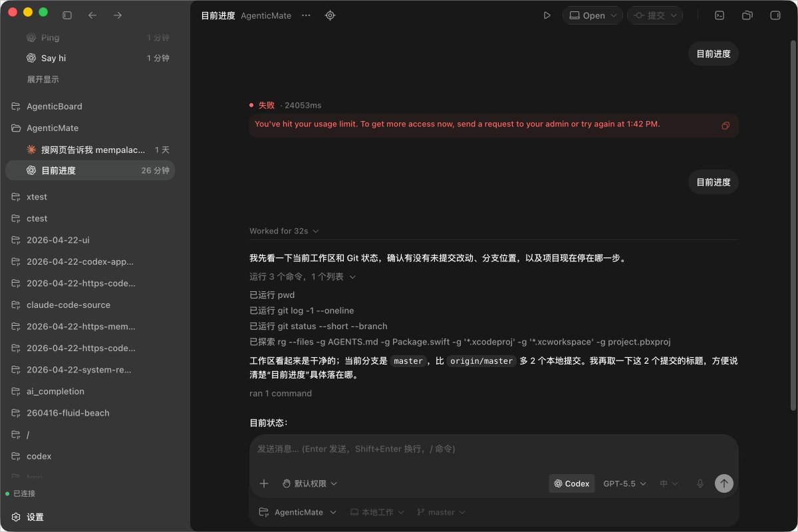The height and width of the screenshot is (532, 798).
Task: Click the chat vertical scrollbar
Action: pos(793,225)
